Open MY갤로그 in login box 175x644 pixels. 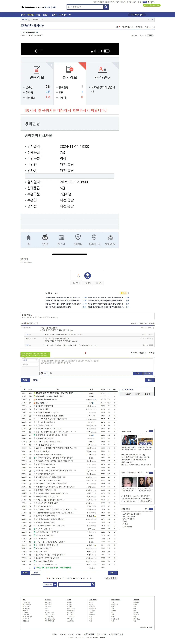[128, 394]
